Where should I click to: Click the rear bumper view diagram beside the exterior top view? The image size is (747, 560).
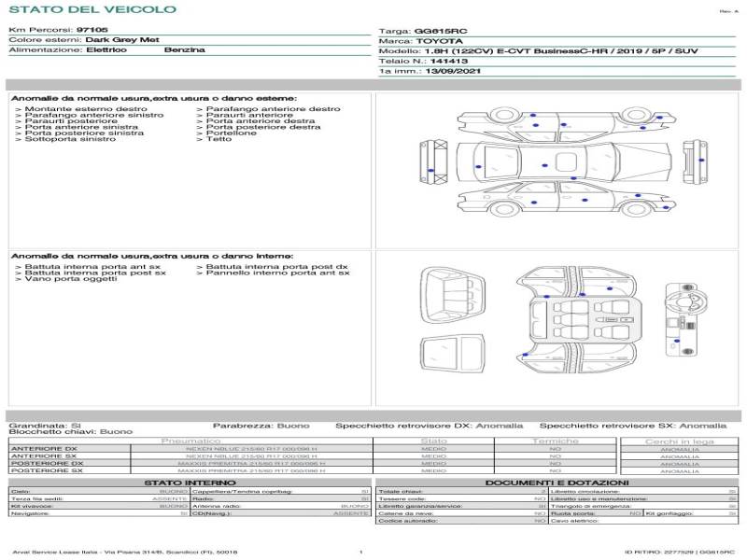pyautogui.click(x=433, y=161)
